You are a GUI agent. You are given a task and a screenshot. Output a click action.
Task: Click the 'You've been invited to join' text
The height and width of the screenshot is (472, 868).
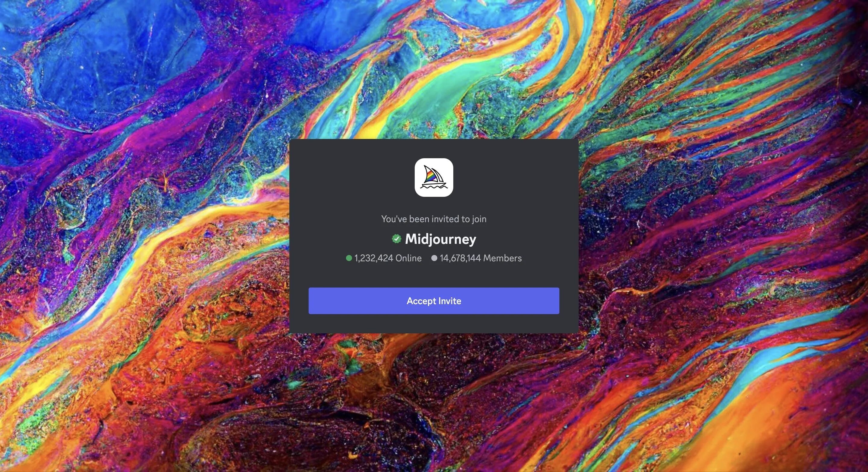click(x=433, y=218)
